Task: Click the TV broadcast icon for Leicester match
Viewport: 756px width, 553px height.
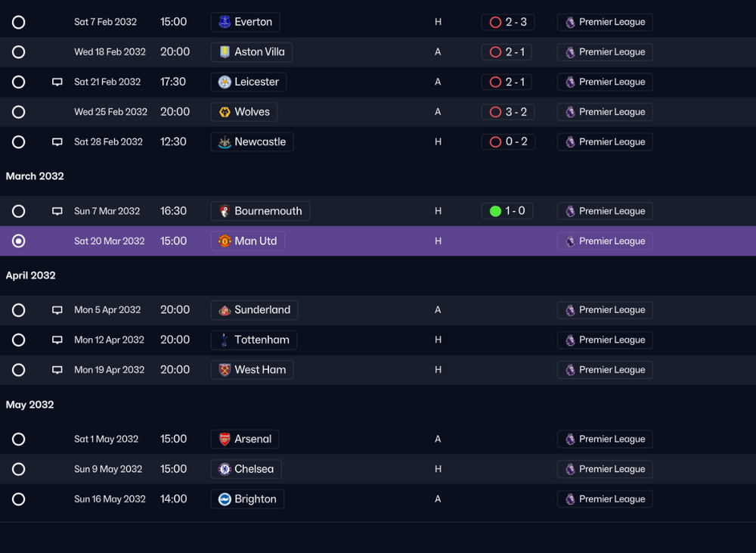Action: [x=57, y=82]
